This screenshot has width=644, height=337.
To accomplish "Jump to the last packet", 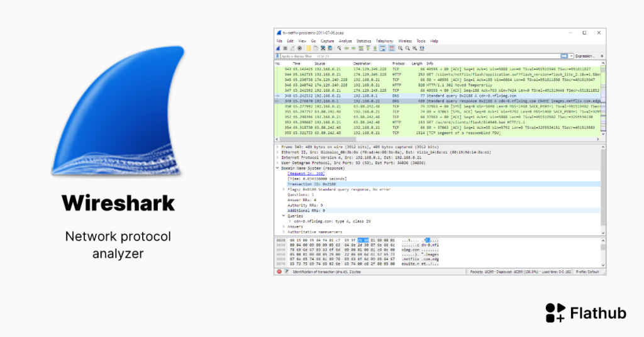I will pyautogui.click(x=375, y=48).
